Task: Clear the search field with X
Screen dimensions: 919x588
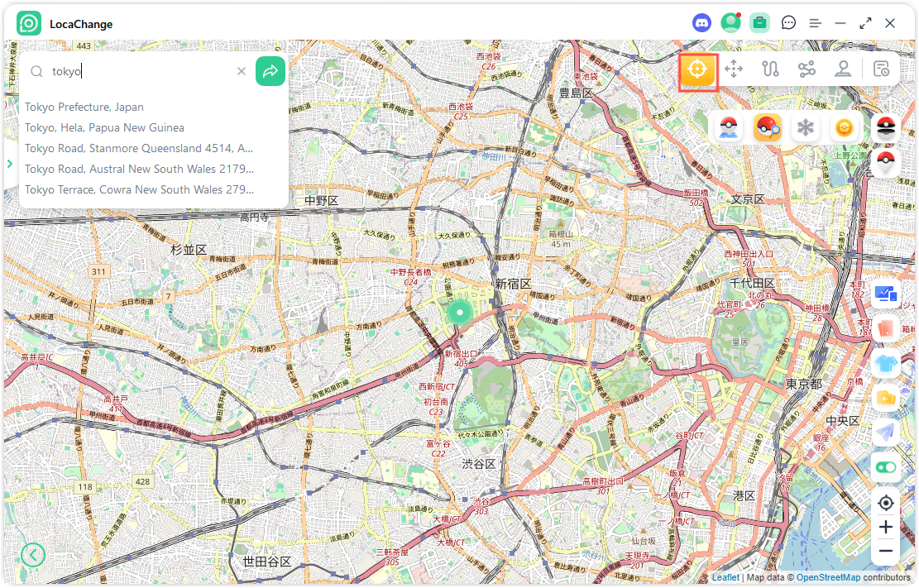Action: pyautogui.click(x=242, y=71)
